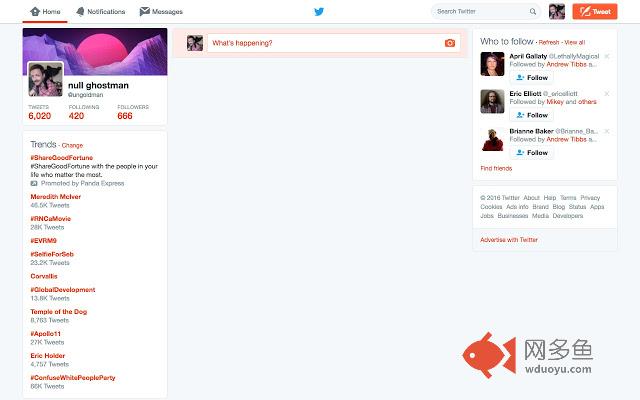Click Change next to Trends
Viewport: 640px width, 400px height.
[72, 145]
